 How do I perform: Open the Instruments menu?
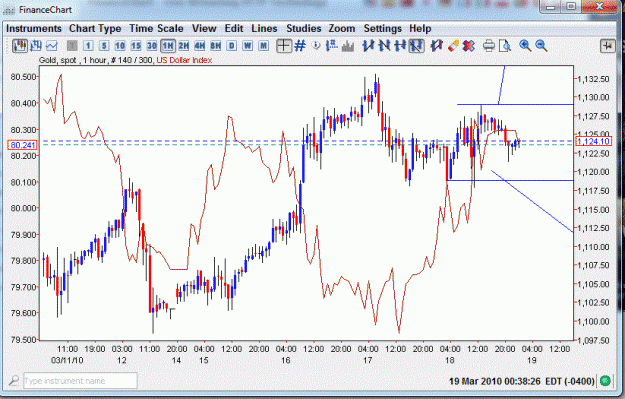tap(34, 29)
